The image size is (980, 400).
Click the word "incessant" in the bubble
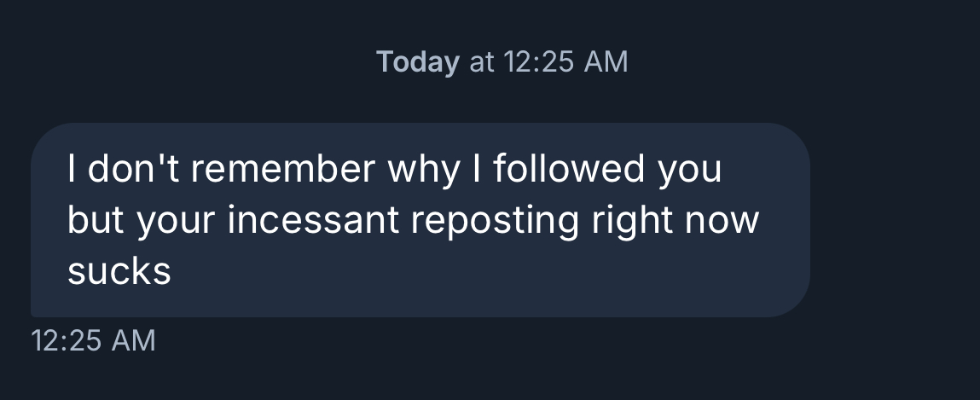pyautogui.click(x=314, y=220)
